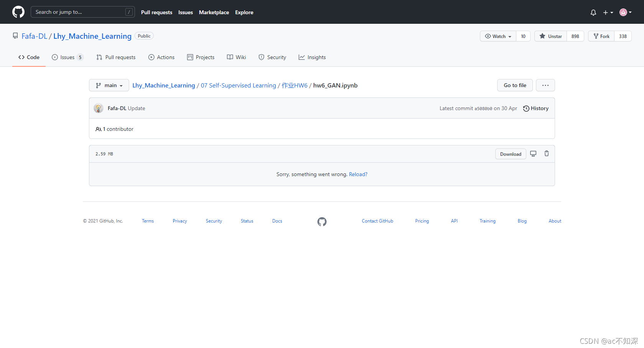Expand the plus create-new menu

point(608,12)
